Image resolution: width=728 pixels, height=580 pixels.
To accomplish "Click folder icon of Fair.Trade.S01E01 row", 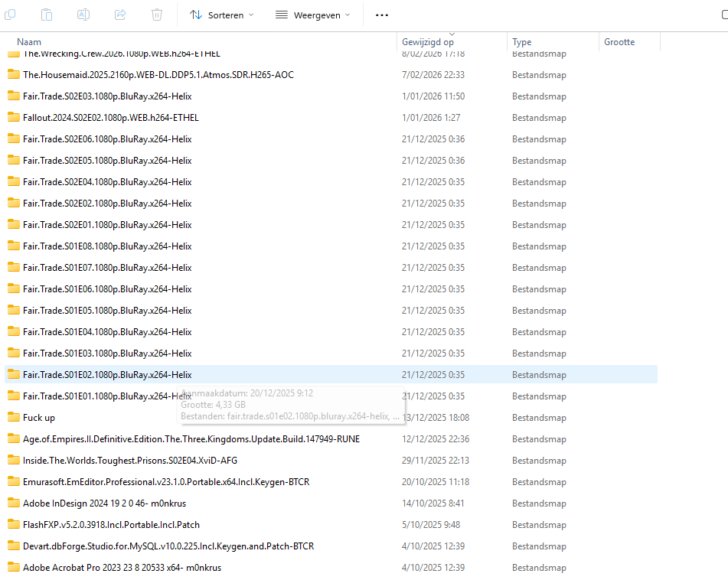I will click(14, 396).
